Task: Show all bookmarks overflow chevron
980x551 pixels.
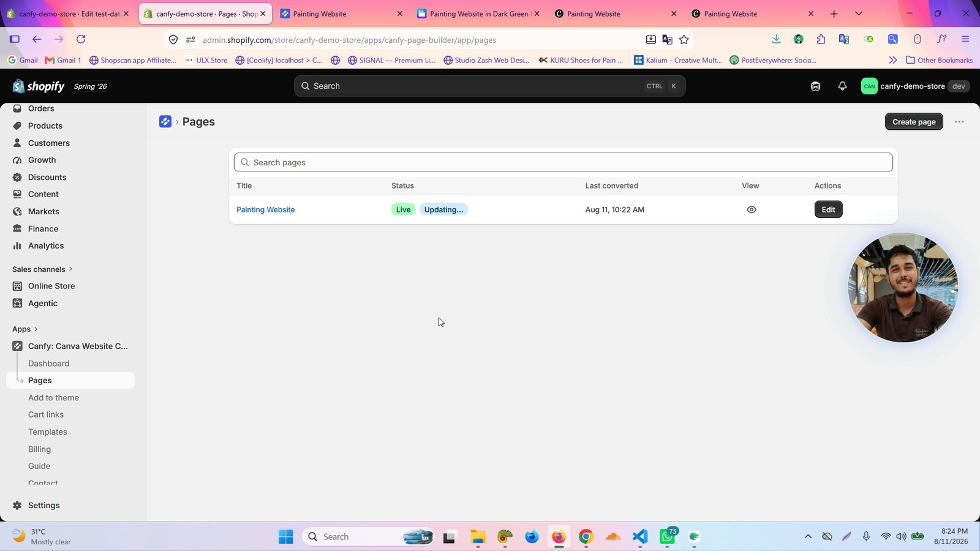Action: [x=893, y=60]
